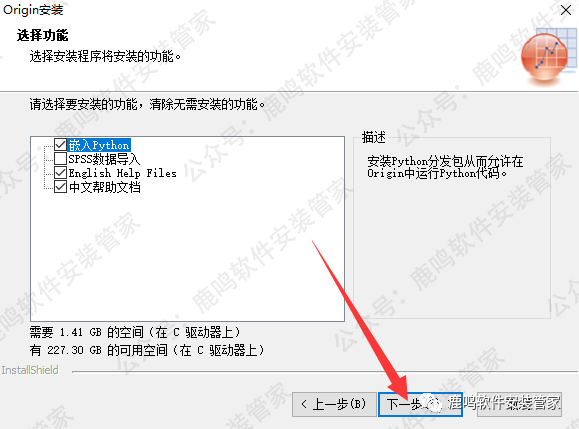579x429 pixels.
Task: Close the Origin installer window
Action: pyautogui.click(x=566, y=10)
